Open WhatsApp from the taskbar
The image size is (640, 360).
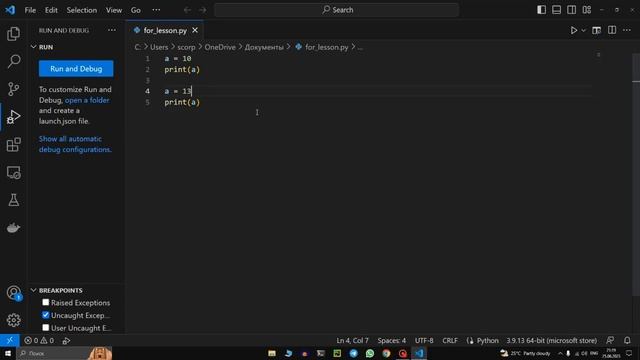370,353
